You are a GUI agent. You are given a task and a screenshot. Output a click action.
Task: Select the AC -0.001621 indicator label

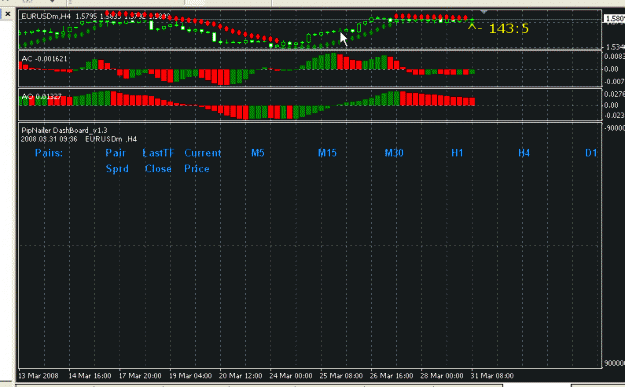pyautogui.click(x=44, y=59)
